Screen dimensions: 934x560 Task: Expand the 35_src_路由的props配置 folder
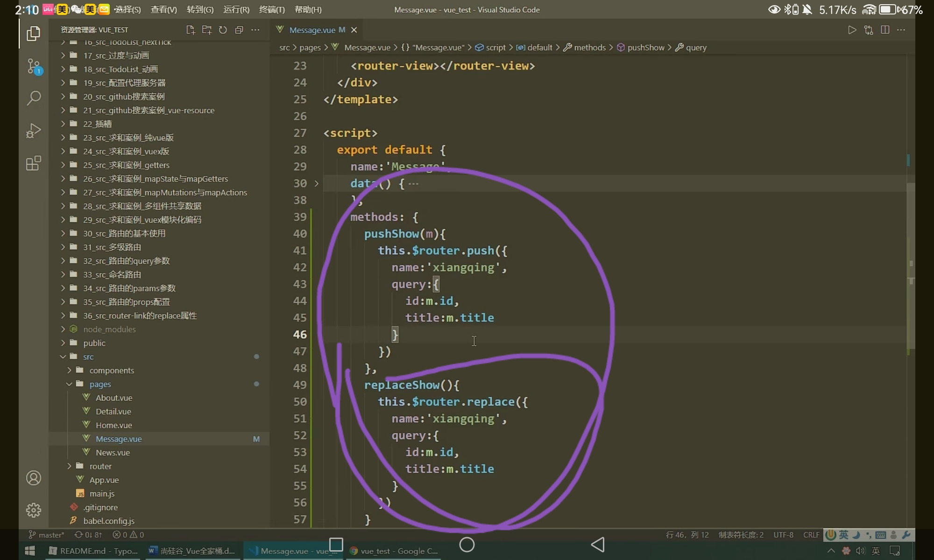(x=126, y=302)
